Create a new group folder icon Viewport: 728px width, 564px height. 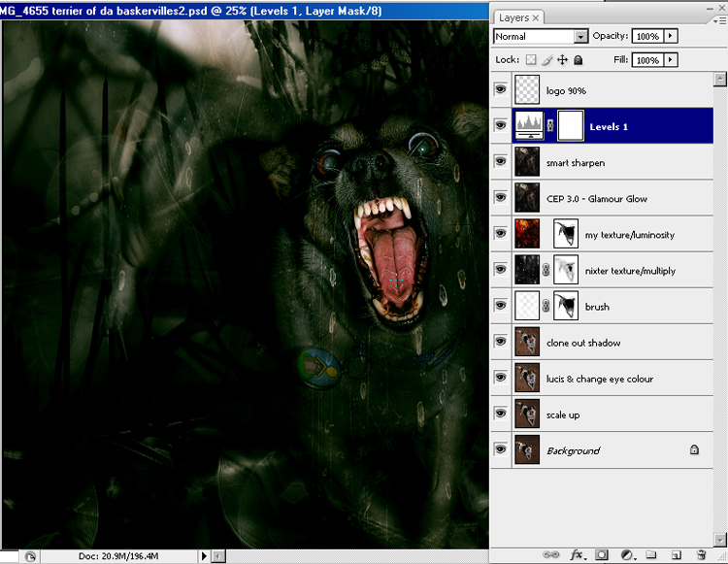[x=651, y=554]
